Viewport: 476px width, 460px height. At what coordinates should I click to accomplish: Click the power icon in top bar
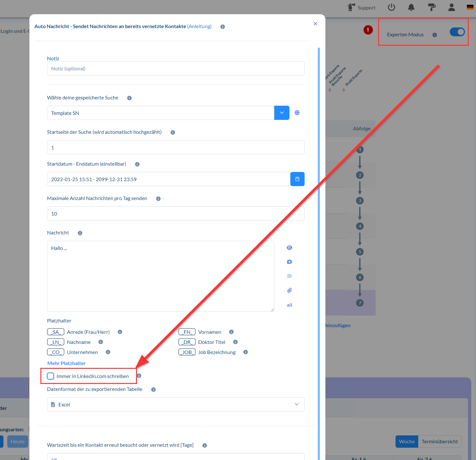coord(391,7)
